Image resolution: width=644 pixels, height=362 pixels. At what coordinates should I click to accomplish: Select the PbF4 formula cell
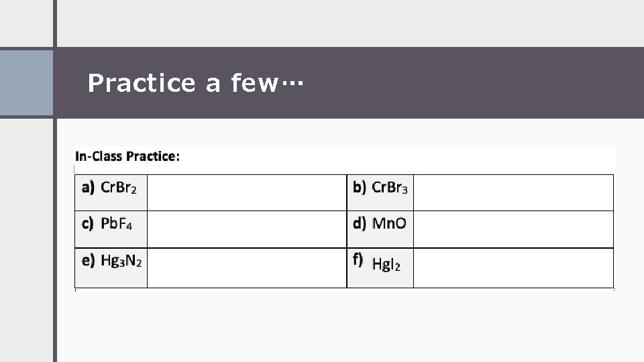(111, 229)
